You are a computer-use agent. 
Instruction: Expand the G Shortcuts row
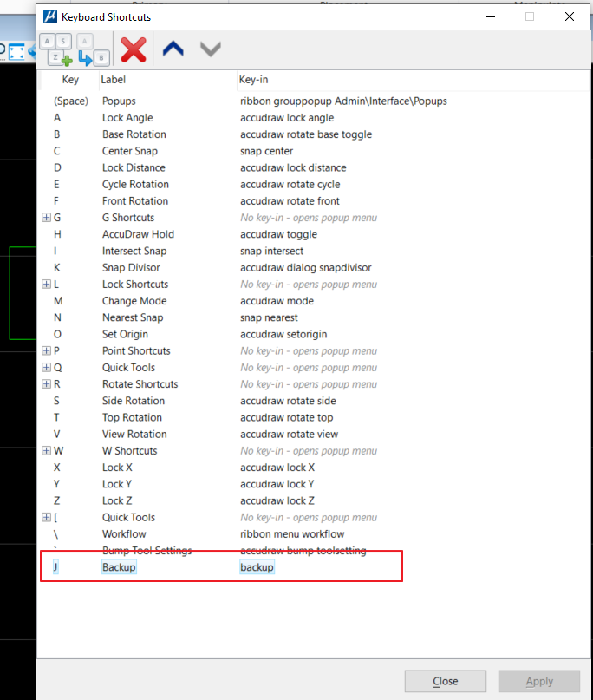click(x=47, y=218)
